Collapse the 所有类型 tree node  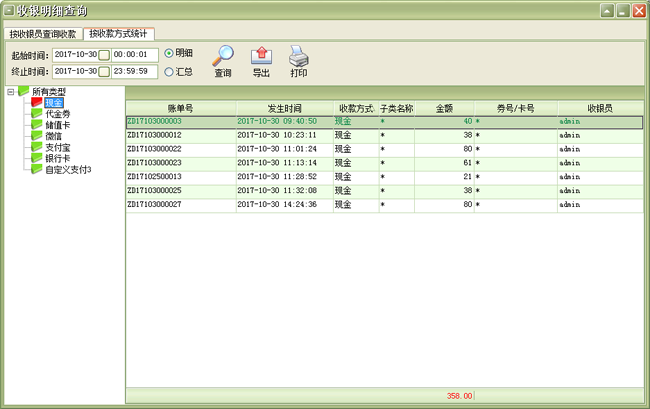(x=10, y=92)
